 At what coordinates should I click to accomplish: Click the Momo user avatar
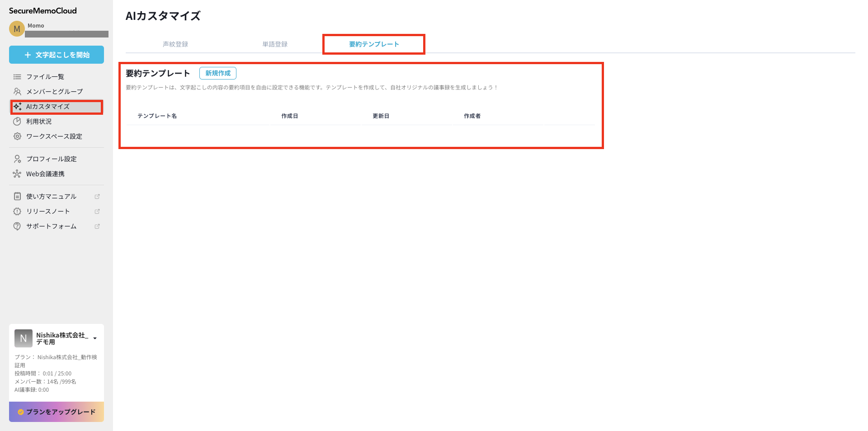pyautogui.click(x=17, y=29)
